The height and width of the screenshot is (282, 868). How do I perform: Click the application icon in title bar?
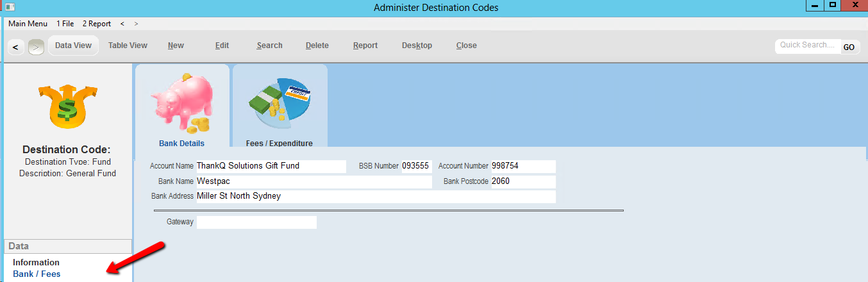[x=10, y=7]
